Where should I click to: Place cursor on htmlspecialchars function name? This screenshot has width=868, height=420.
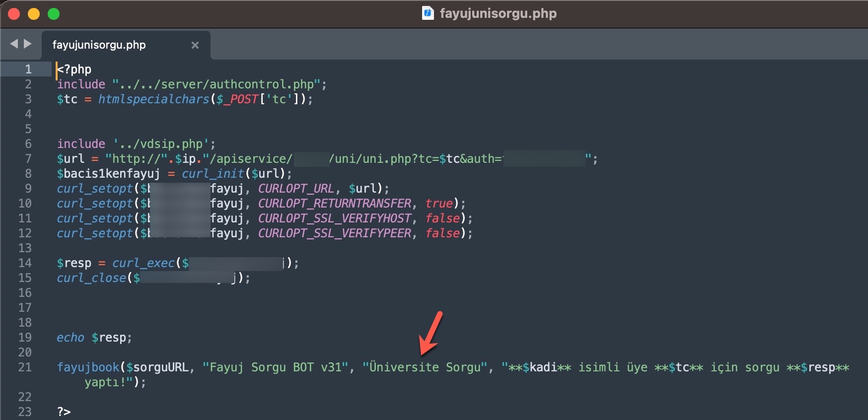click(153, 99)
